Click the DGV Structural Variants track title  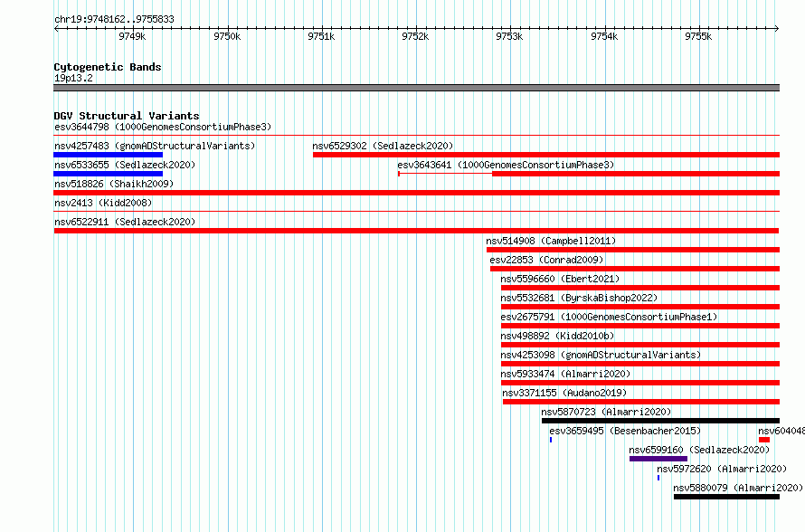127,116
